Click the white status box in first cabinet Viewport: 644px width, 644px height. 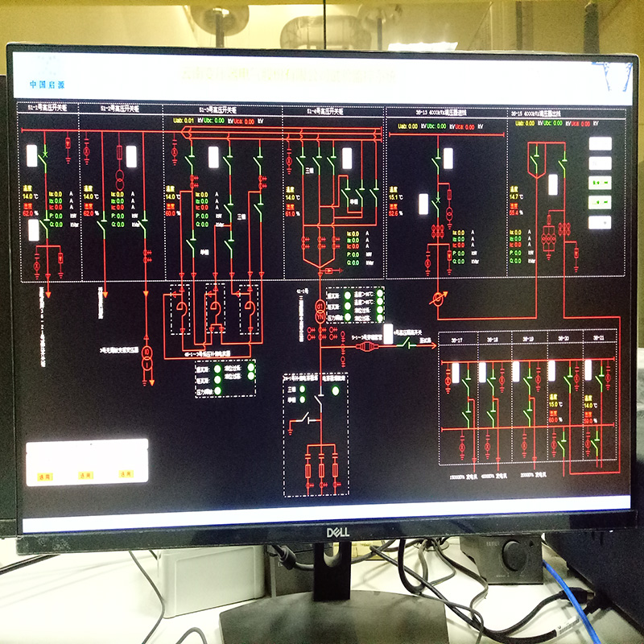point(32,155)
